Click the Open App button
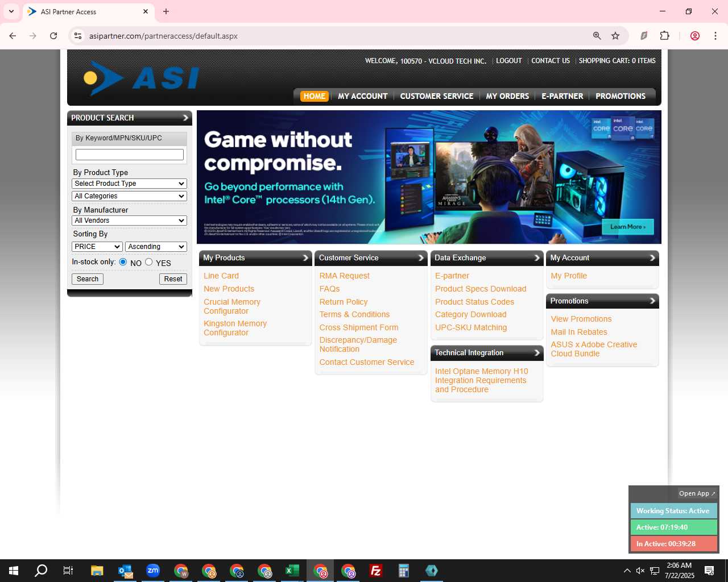This screenshot has height=582, width=728. click(x=697, y=493)
